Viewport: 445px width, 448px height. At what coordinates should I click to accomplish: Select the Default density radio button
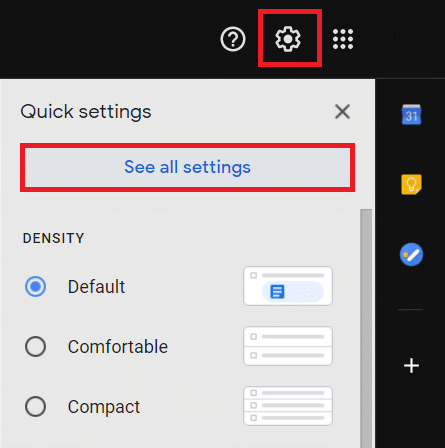pyautogui.click(x=35, y=286)
